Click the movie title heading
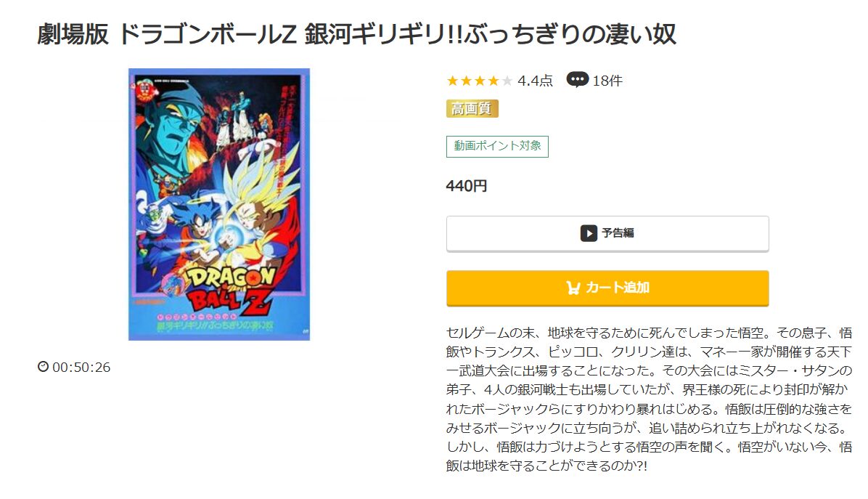This screenshot has height=499, width=868. pos(356,34)
